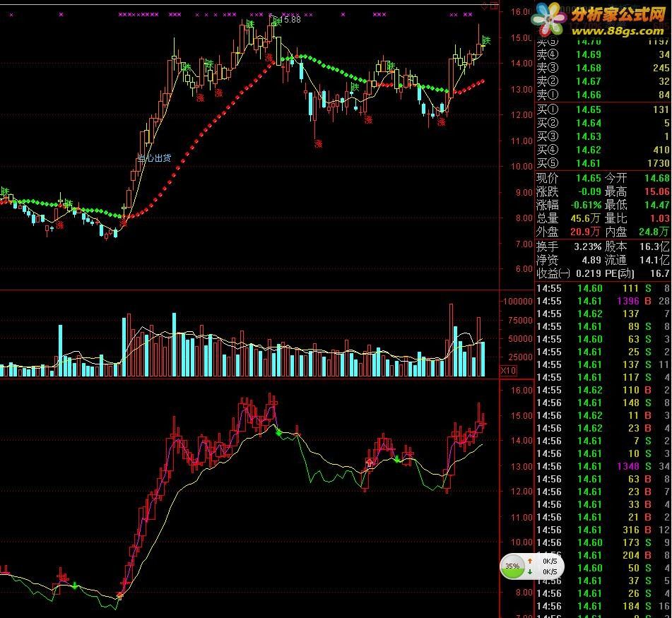This screenshot has width=672, height=618.
Task: Click the 最低 14.47 low value
Action: point(657,205)
